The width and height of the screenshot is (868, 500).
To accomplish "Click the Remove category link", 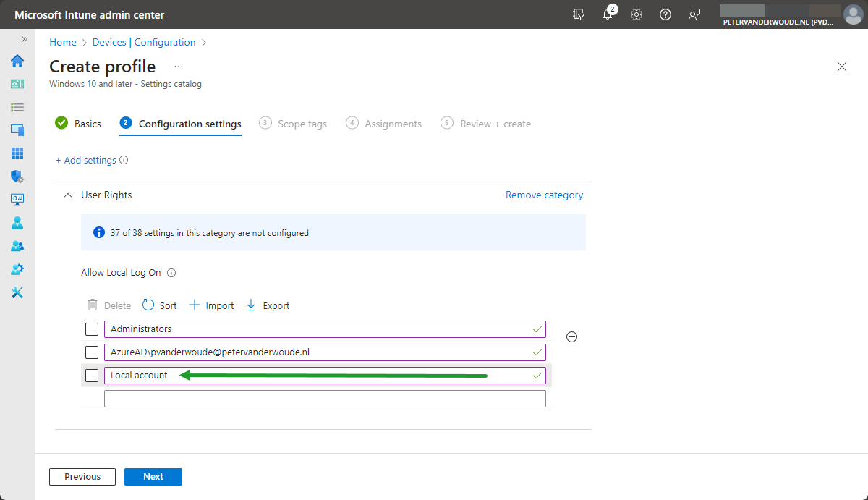I will 544,195.
